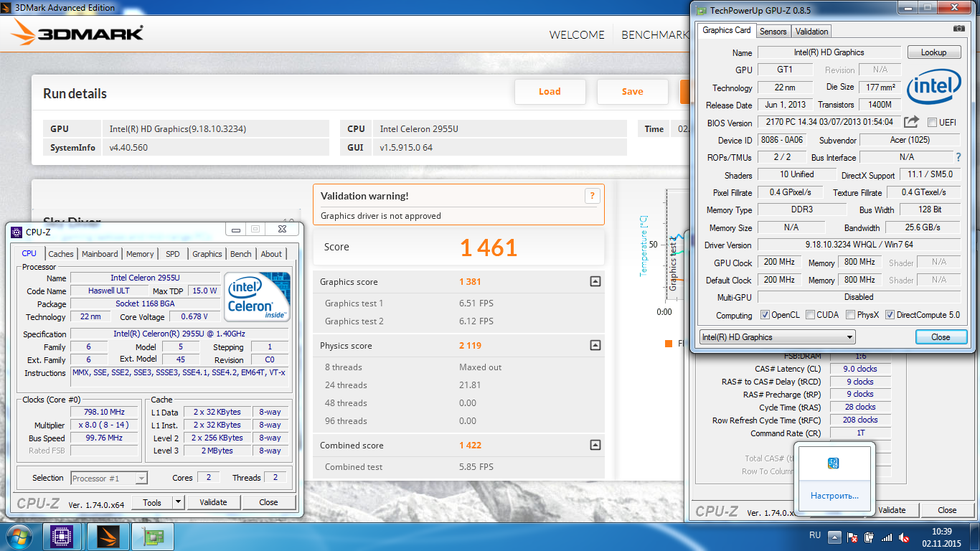
Task: Click the GPU-Z title bar app icon
Action: (701, 10)
